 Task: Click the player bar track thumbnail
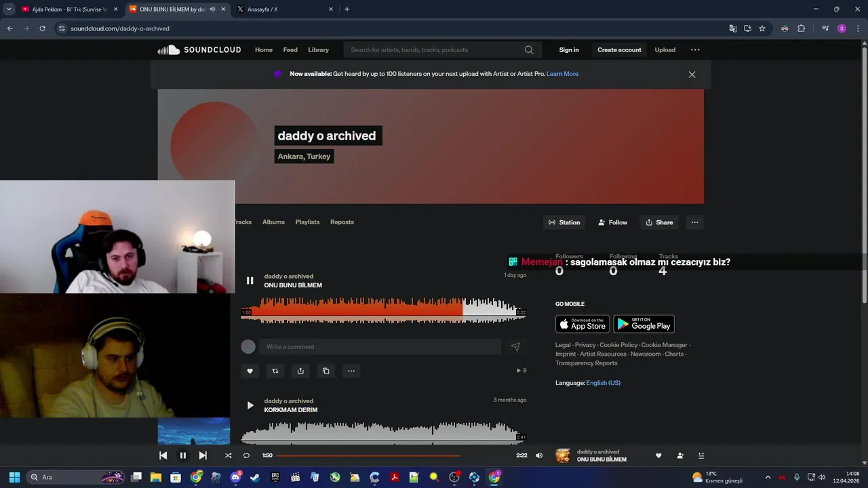tap(563, 455)
